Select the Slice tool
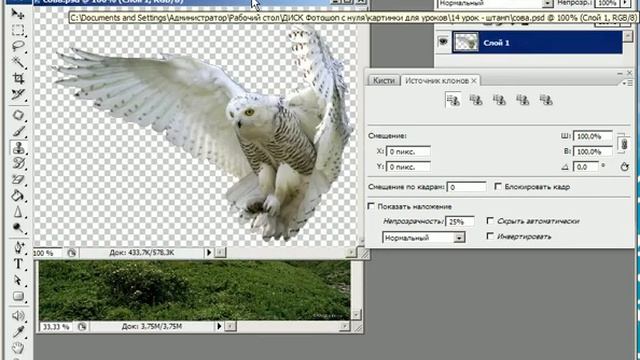 click(x=18, y=94)
